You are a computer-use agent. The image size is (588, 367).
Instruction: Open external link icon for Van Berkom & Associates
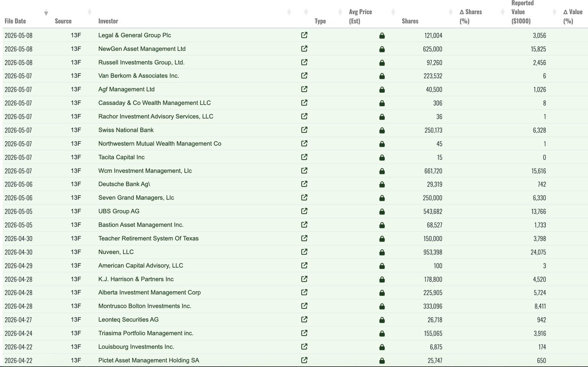coord(304,76)
